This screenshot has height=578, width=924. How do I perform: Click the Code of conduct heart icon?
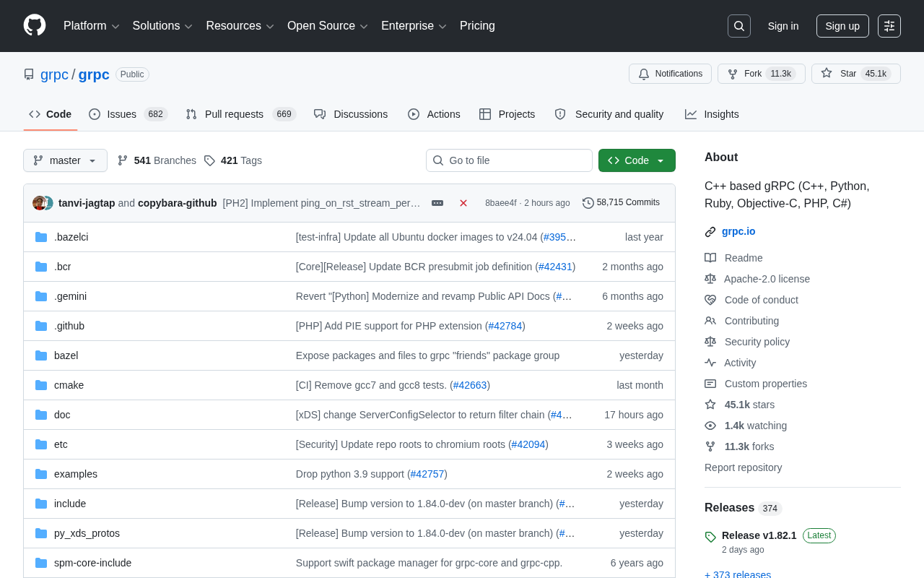(710, 300)
